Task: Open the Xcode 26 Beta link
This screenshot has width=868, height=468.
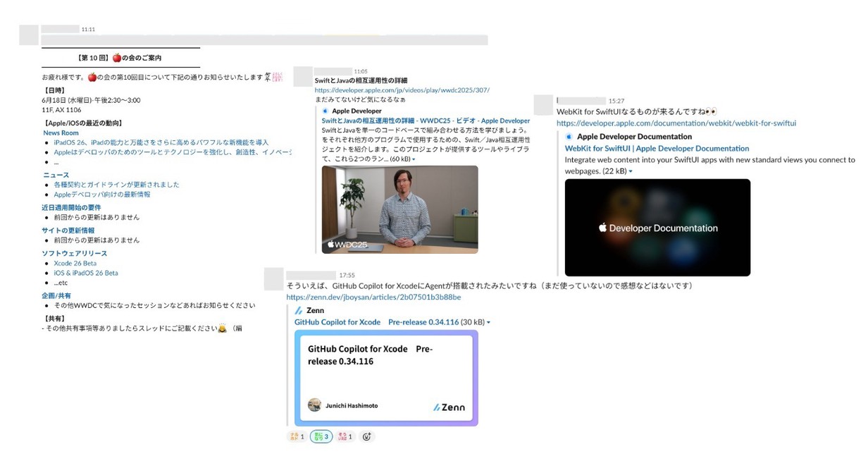Action: tap(75, 264)
